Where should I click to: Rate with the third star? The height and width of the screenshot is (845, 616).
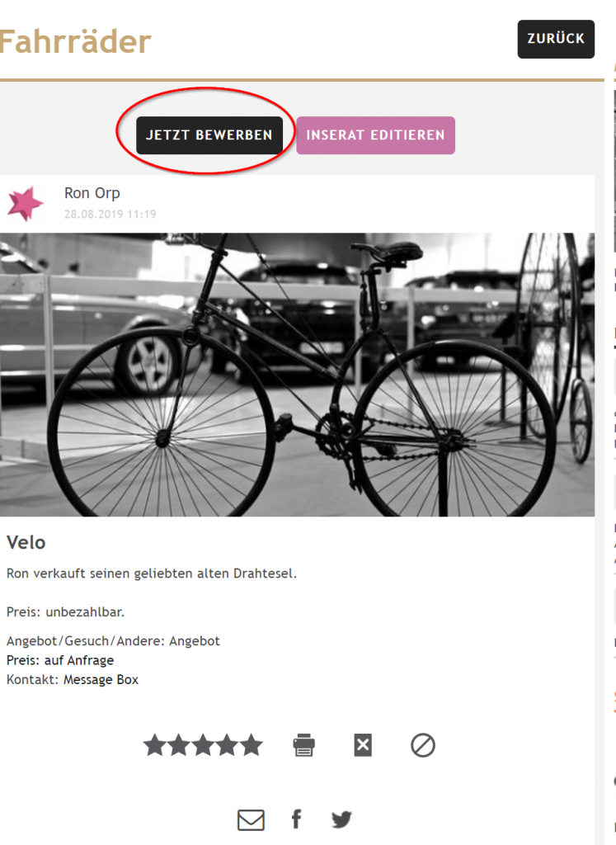click(203, 746)
